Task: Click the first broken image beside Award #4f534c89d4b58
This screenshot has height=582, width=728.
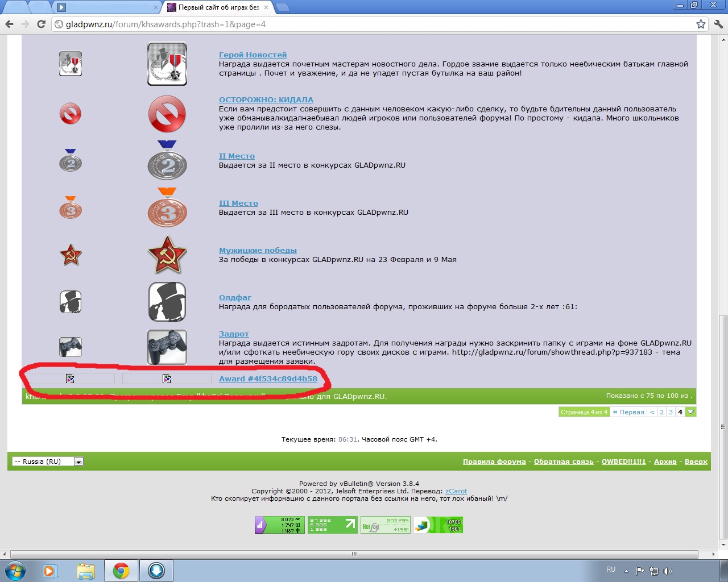Action: click(71, 379)
